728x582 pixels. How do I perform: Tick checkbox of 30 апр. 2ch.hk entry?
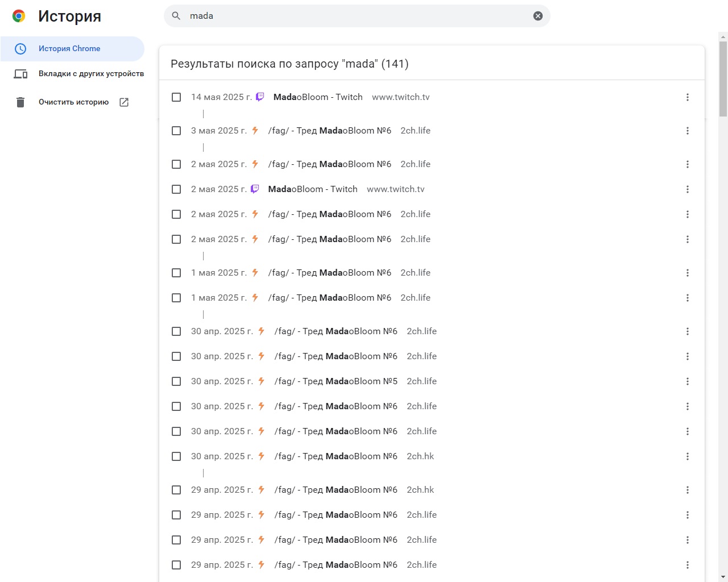tap(176, 456)
